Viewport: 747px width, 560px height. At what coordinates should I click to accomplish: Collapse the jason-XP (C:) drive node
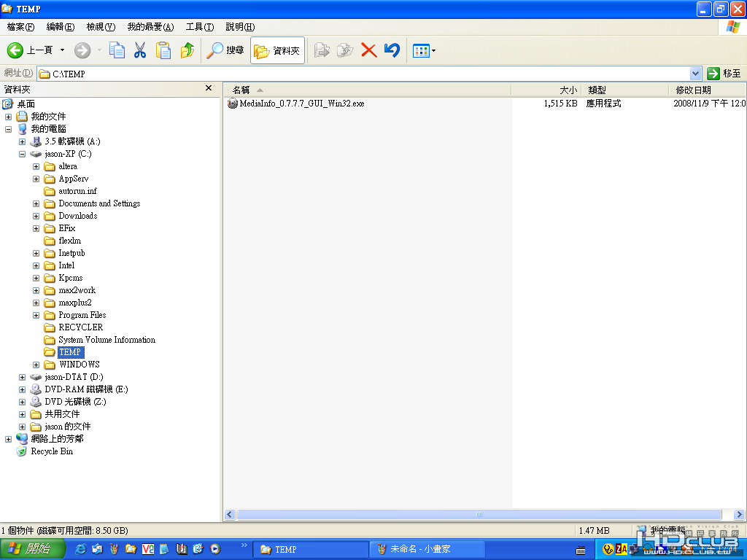click(x=22, y=154)
